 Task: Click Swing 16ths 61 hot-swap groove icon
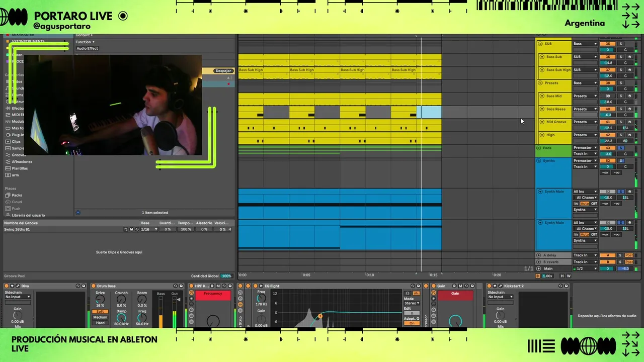coord(137,229)
